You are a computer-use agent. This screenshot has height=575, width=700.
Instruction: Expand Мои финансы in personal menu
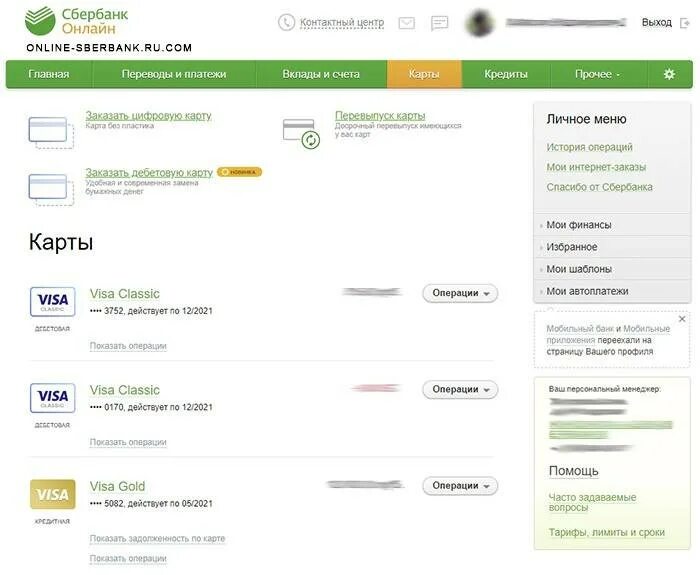tap(612, 225)
